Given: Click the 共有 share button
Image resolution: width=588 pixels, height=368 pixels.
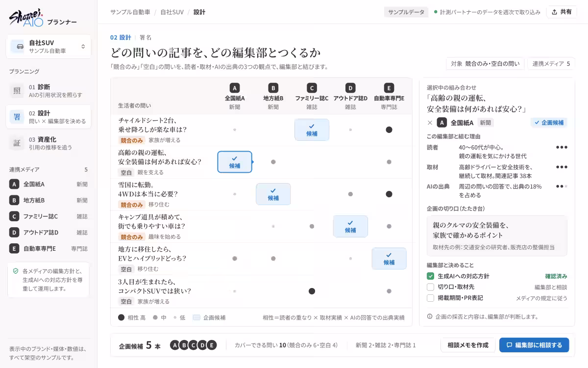Looking at the screenshot, I should [x=562, y=12].
